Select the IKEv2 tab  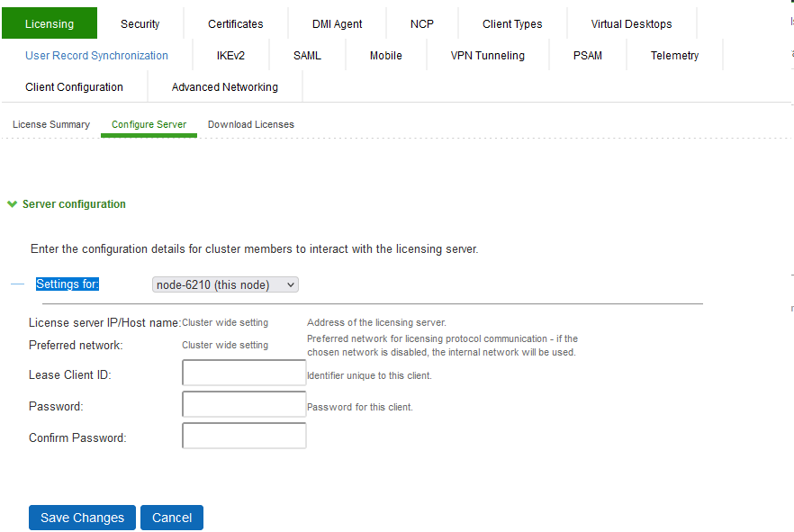pyautogui.click(x=230, y=55)
